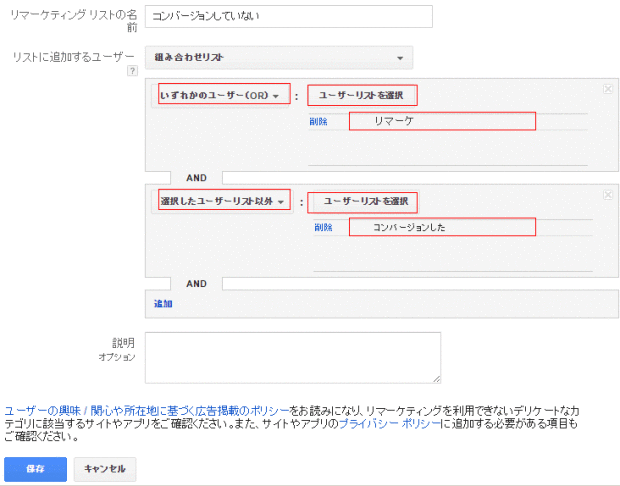
Task: Click ユーザーリストを選択 in the first group
Action: pos(362,96)
